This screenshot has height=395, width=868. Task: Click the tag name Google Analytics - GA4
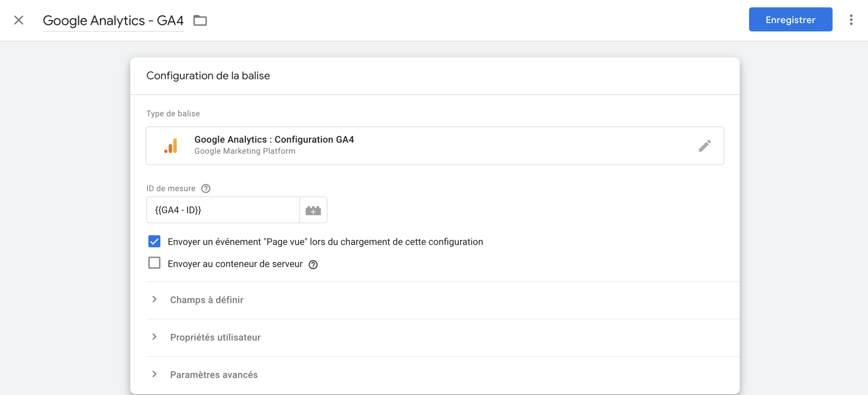coord(113,20)
